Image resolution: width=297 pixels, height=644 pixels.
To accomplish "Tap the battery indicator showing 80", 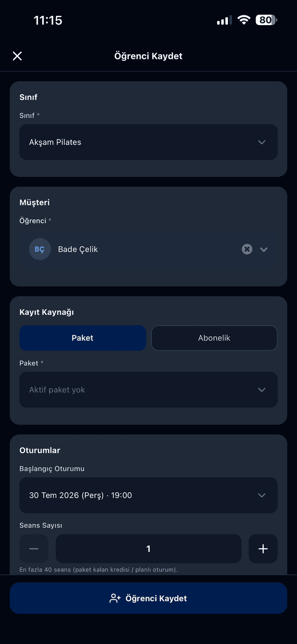I will click(266, 20).
